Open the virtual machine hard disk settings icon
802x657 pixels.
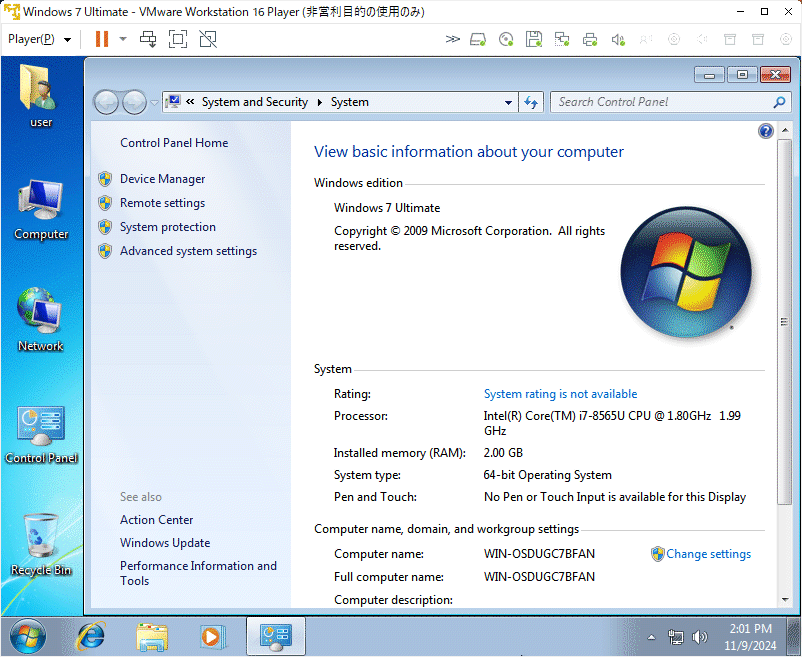point(477,39)
